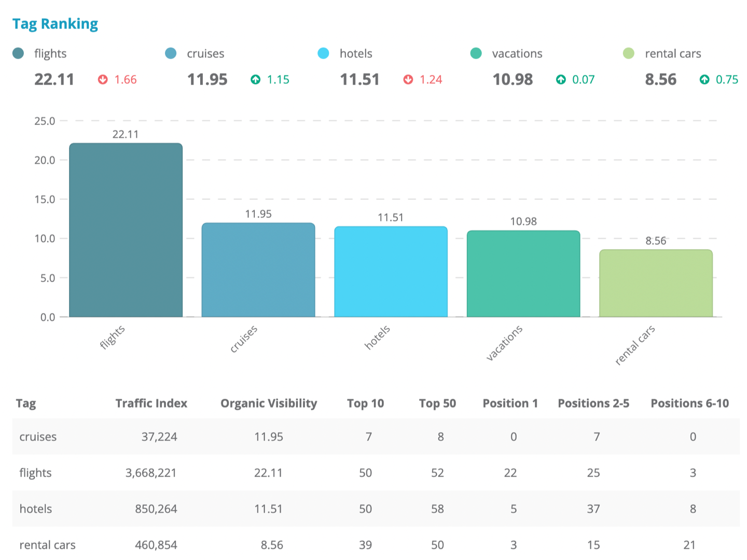This screenshot has width=747, height=560.
Task: Toggle the flights series legend dot
Action: point(18,53)
